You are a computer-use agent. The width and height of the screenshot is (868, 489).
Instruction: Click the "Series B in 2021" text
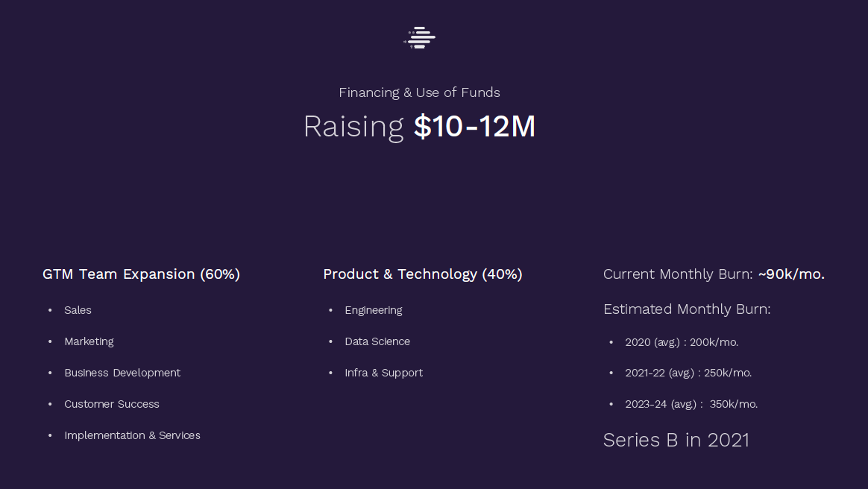coord(676,441)
